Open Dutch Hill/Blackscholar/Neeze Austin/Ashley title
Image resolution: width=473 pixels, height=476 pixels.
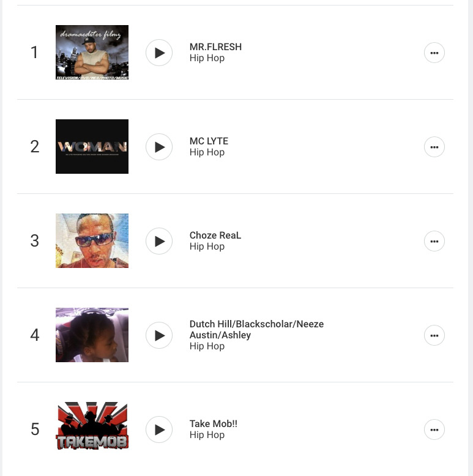(256, 329)
